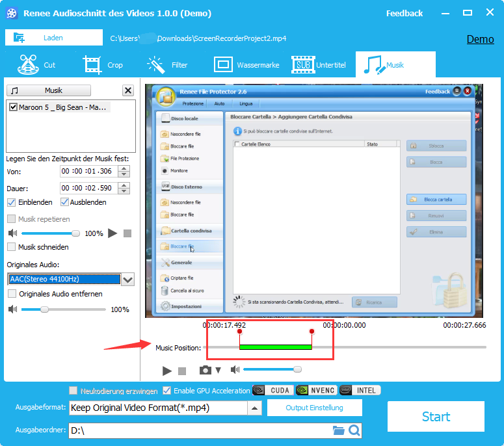Decrease the Von time with down arrow
Image resolution: width=504 pixels, height=446 pixels.
coord(124,174)
